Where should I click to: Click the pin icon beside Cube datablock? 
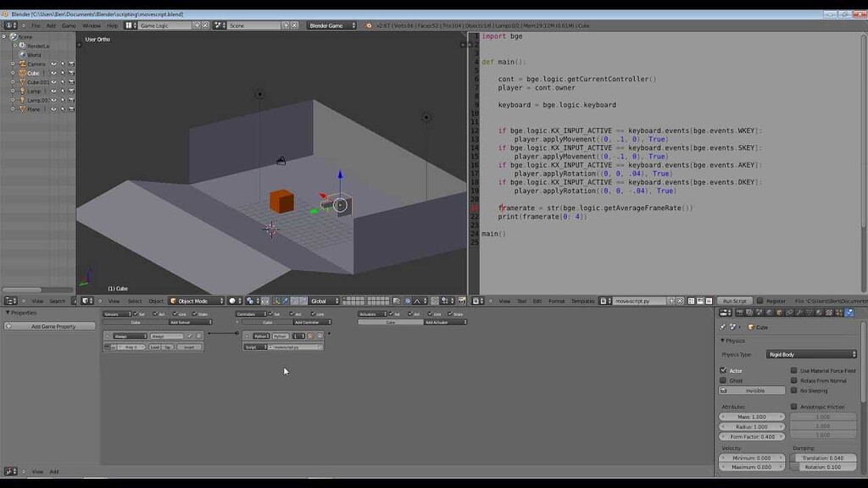pos(722,327)
